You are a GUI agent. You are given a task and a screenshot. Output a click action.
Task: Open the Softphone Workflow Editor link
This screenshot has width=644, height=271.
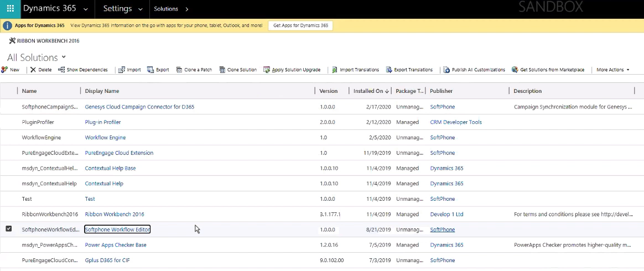pos(117,230)
